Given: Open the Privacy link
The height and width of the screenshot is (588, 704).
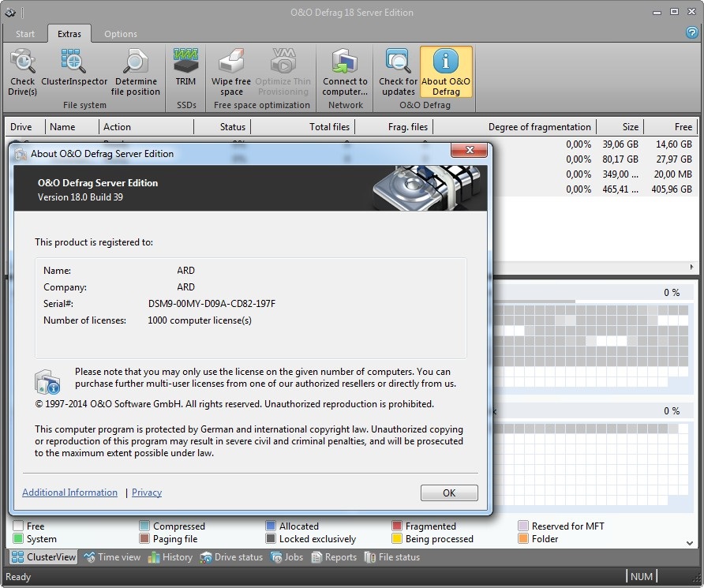Looking at the screenshot, I should click(147, 492).
